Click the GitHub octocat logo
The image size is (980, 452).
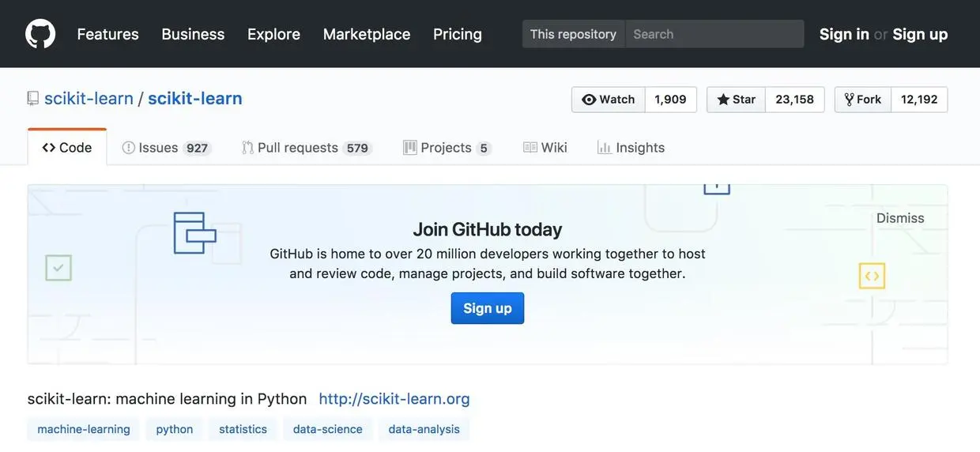(40, 34)
